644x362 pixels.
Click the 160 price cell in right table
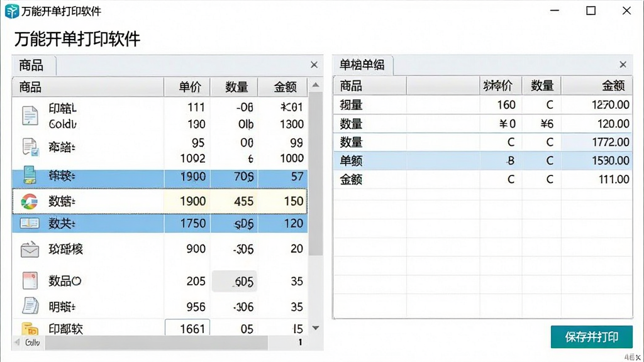point(506,105)
